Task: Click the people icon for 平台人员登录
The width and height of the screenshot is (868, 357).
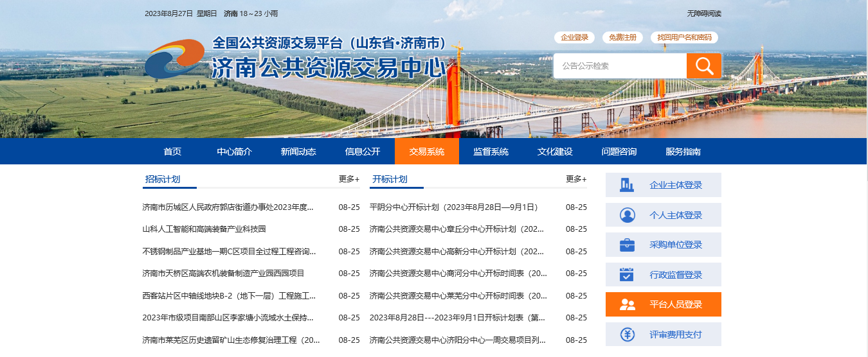Action: 627,304
